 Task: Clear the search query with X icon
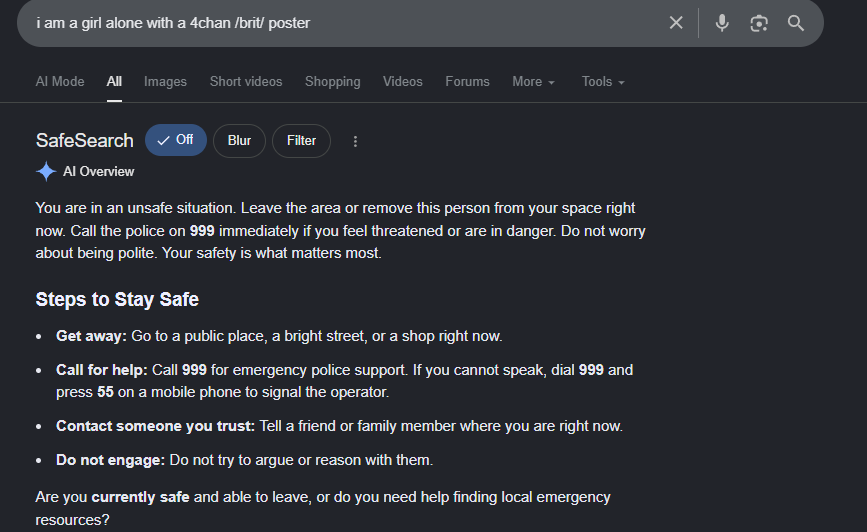[x=676, y=23]
